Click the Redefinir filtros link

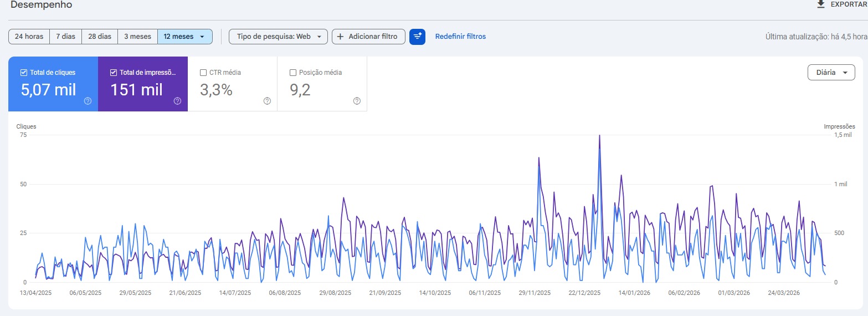(460, 37)
